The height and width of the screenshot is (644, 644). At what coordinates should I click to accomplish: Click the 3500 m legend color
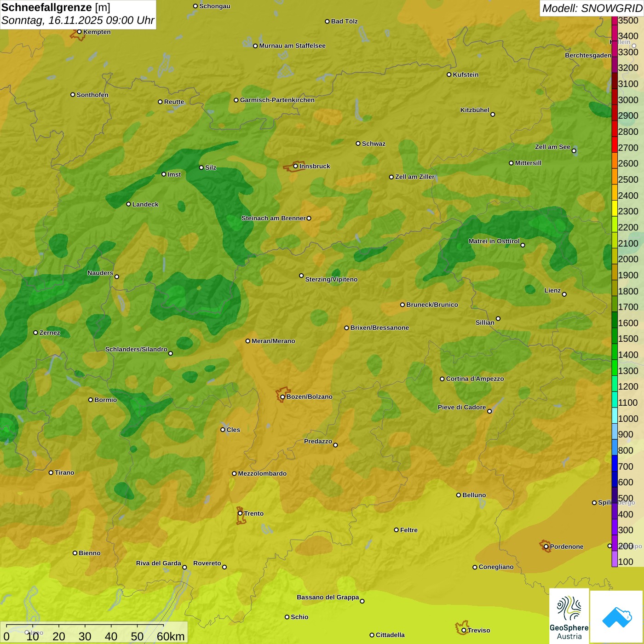pos(615,21)
